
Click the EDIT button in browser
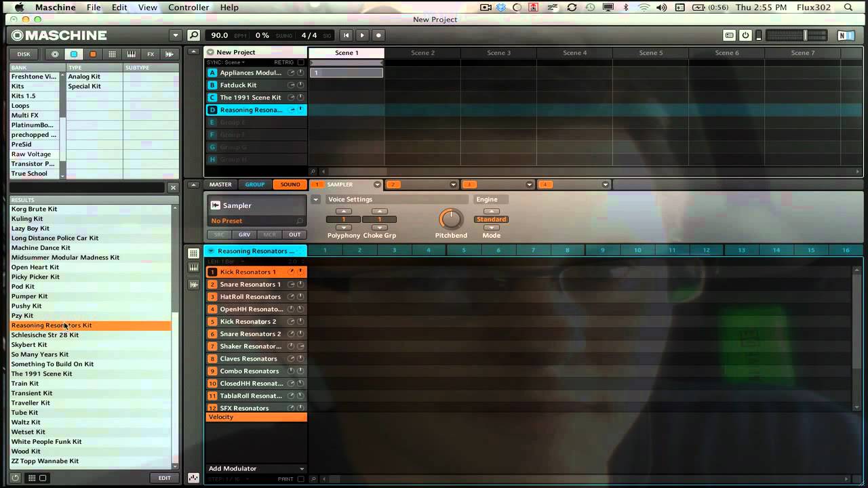coord(165,478)
